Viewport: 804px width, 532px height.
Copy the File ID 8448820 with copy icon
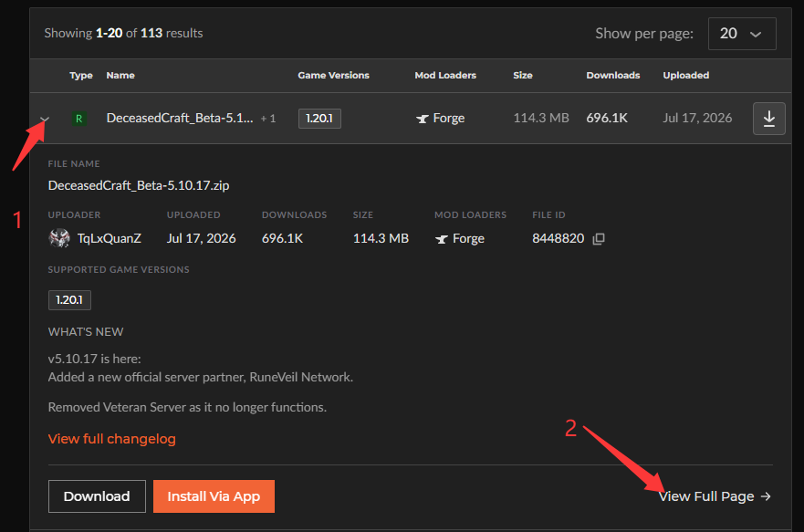(599, 239)
